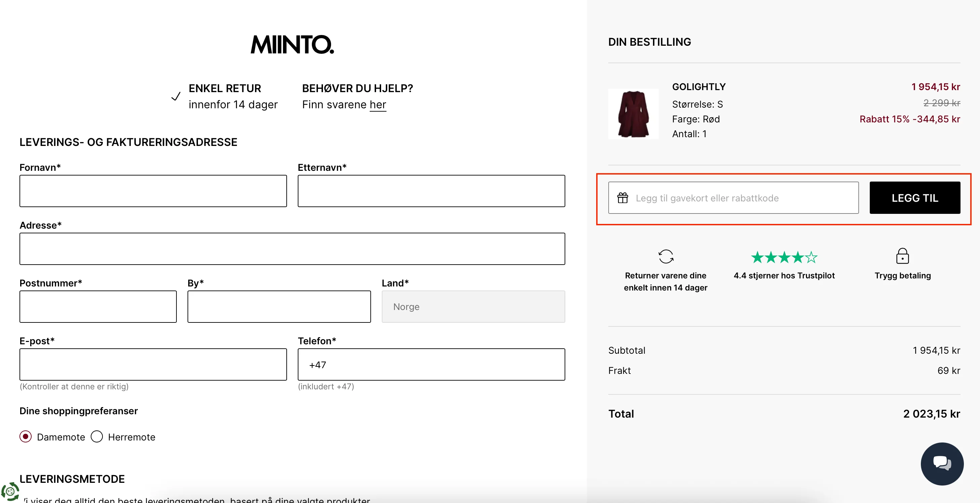The image size is (980, 503).
Task: Focus the Adresse text field
Action: (292, 249)
